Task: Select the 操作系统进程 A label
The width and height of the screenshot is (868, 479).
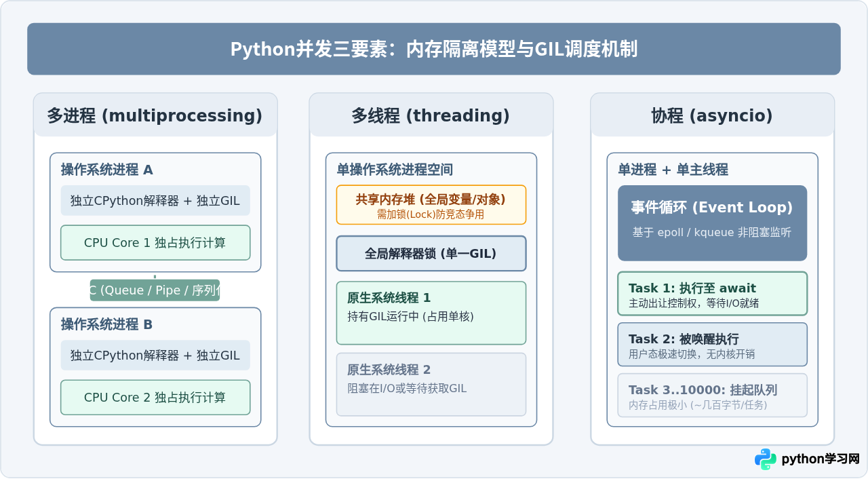Action: click(x=106, y=170)
